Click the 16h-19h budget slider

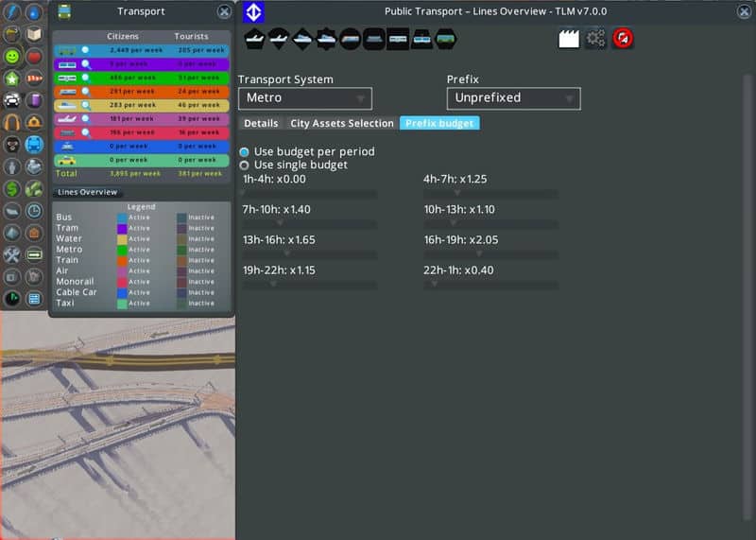coord(490,253)
